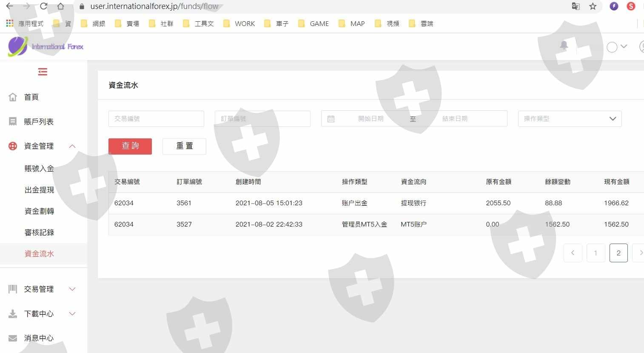Go to 出金提現 in the sidebar
The height and width of the screenshot is (353, 644).
click(39, 190)
